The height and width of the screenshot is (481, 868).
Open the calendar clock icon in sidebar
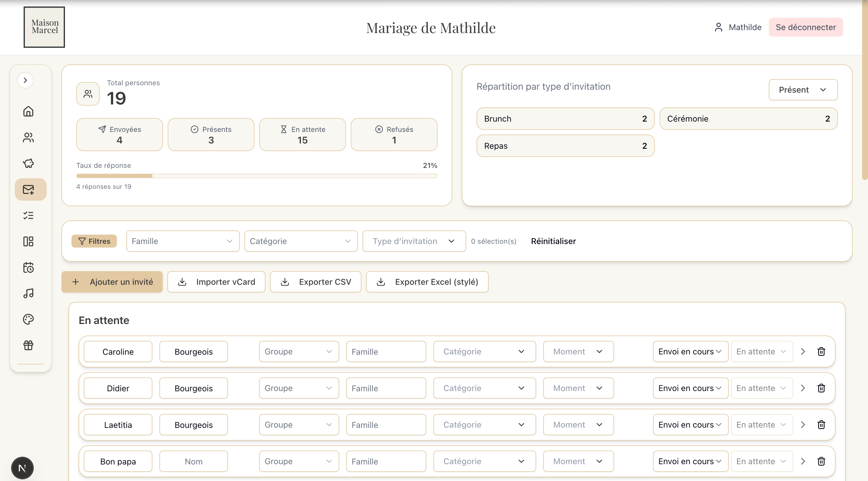[x=28, y=267]
